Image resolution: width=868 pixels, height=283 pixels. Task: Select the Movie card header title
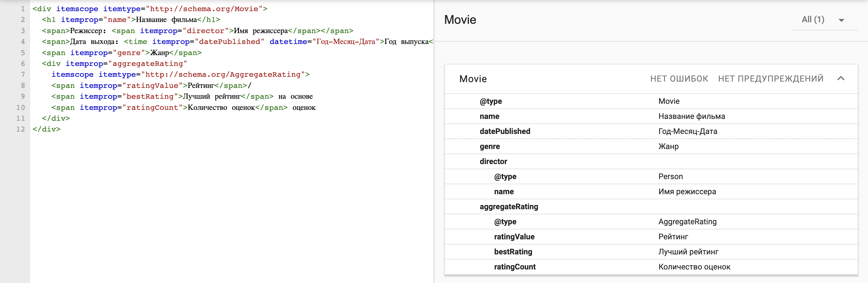[473, 79]
